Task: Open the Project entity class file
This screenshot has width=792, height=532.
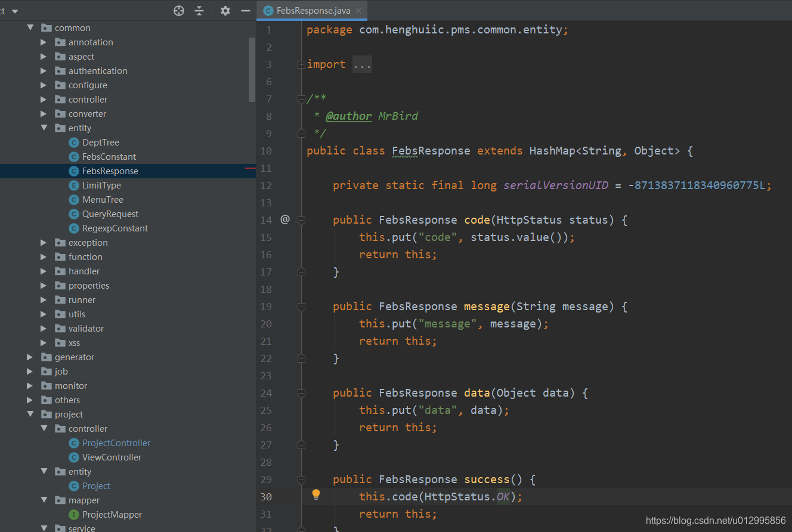Action: 96,485
